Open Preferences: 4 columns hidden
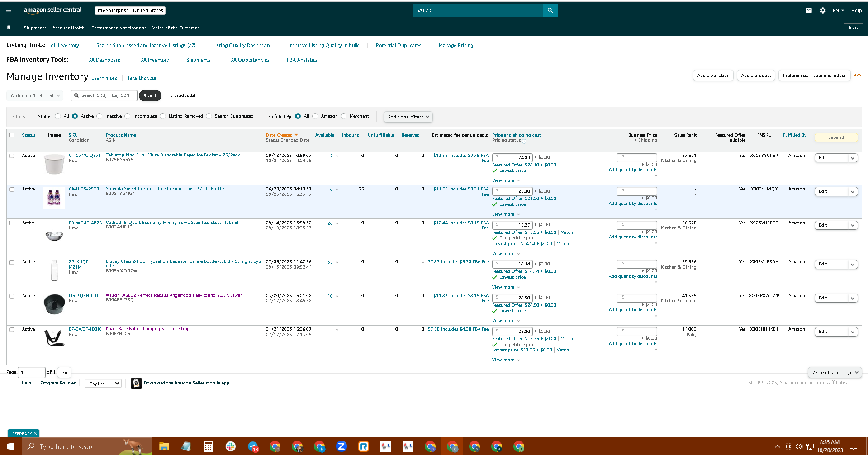The image size is (868, 455). tap(815, 76)
